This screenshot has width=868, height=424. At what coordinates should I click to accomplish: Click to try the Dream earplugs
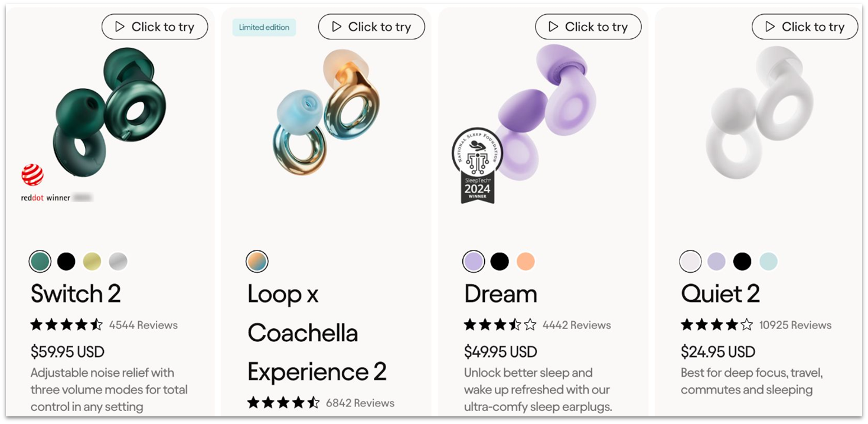coord(589,26)
